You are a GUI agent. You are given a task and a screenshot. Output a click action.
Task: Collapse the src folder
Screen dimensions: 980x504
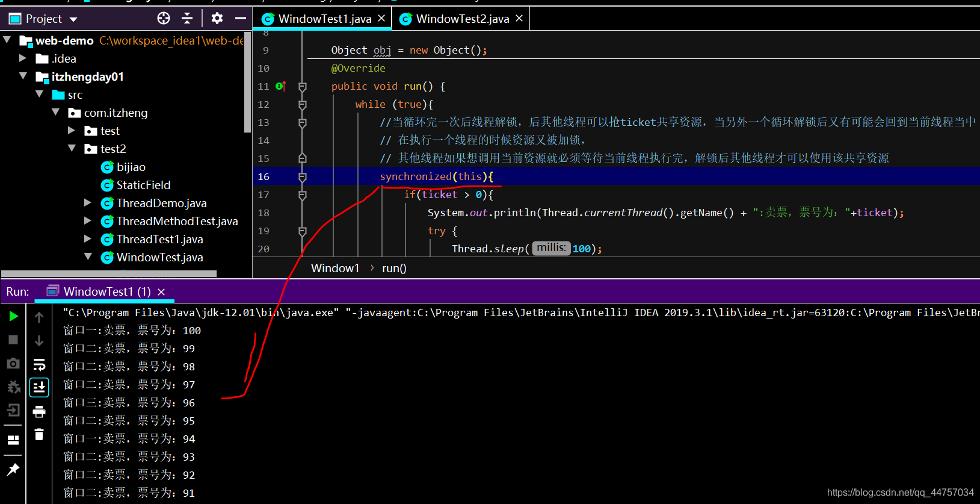[x=39, y=95]
